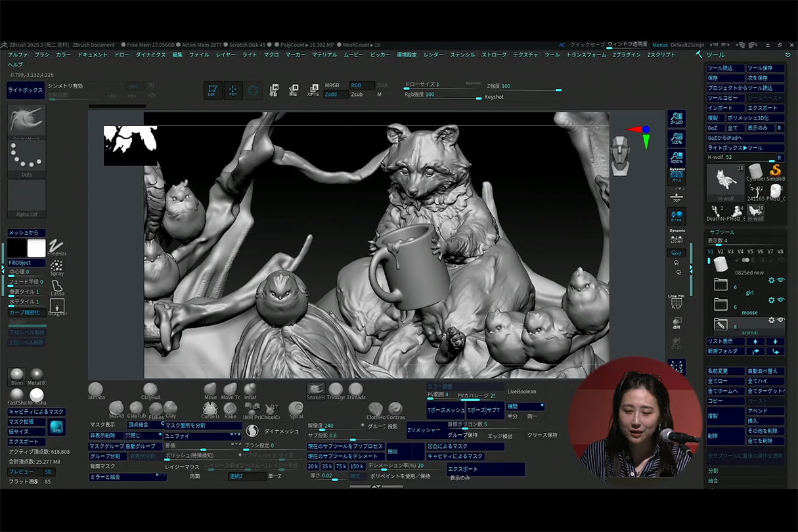Select the ClayBuildup brush icon
This screenshot has height=532, width=798.
(150, 389)
